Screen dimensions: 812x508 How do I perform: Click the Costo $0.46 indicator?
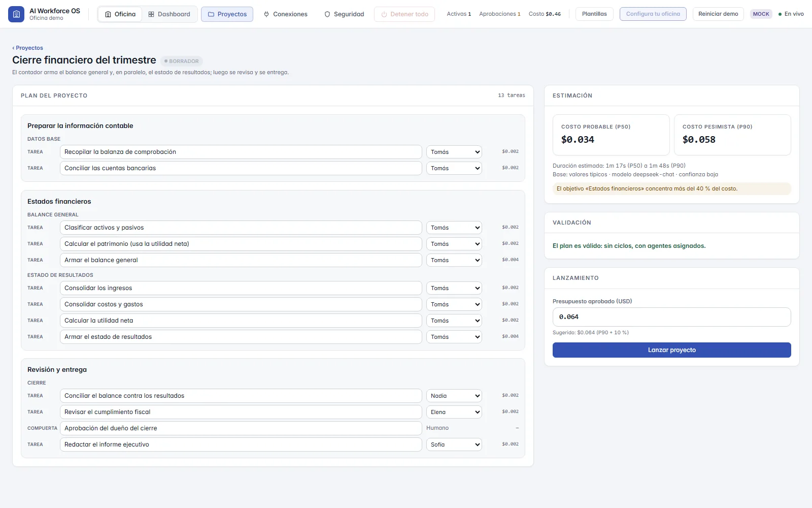point(545,14)
